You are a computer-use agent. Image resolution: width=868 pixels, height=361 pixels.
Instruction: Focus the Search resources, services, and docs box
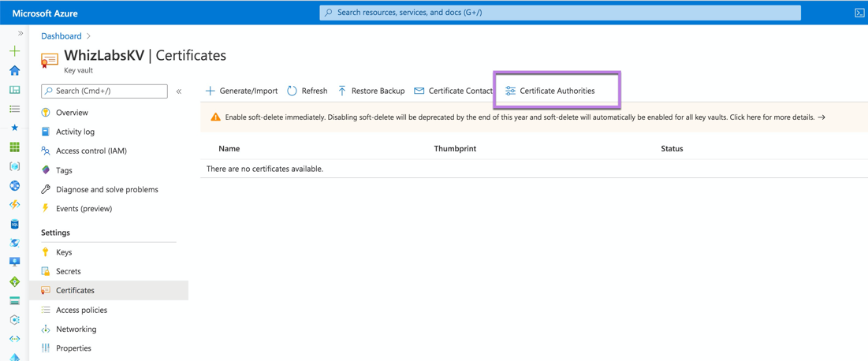click(x=561, y=12)
